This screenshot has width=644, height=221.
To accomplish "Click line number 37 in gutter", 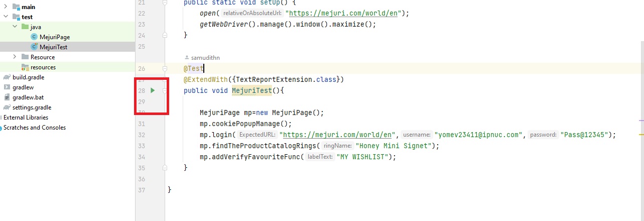I will pos(141,190).
